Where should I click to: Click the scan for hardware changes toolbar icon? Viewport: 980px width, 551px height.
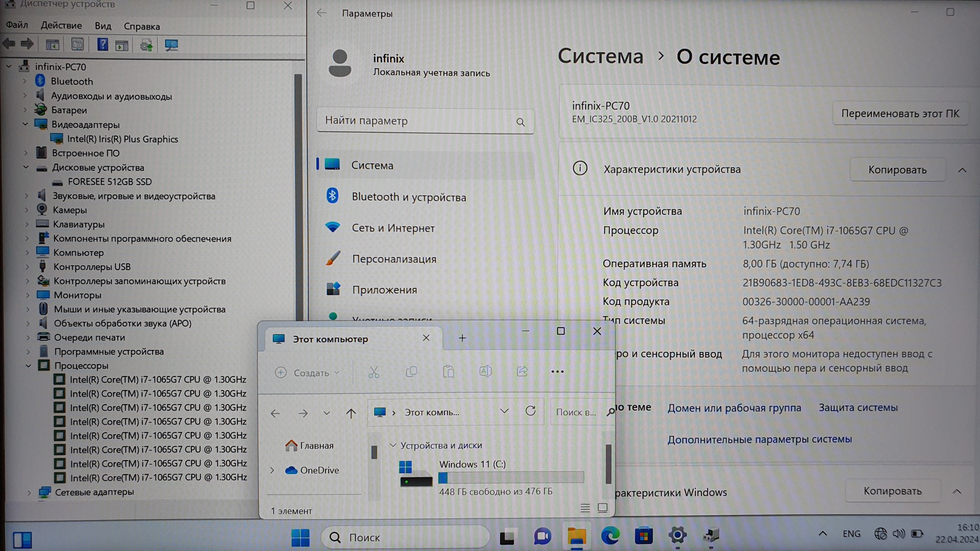pos(171,45)
